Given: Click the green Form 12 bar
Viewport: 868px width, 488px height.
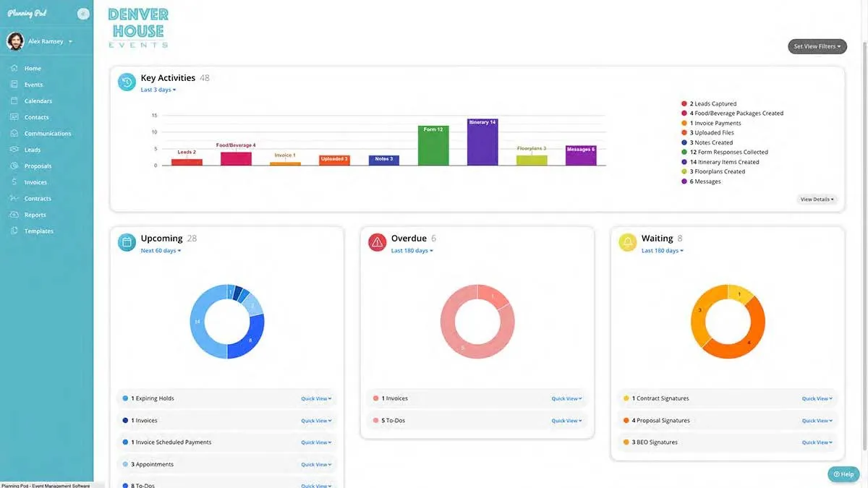Looking at the screenshot, I should [433, 145].
